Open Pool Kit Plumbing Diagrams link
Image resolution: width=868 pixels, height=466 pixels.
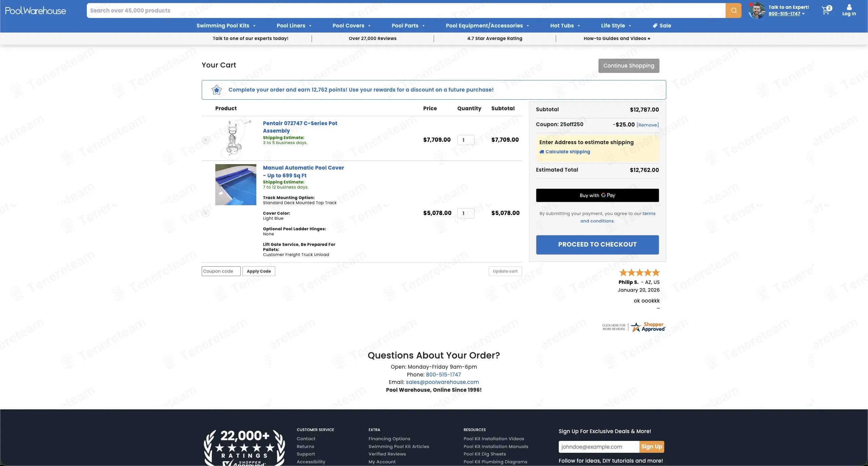pos(495,462)
